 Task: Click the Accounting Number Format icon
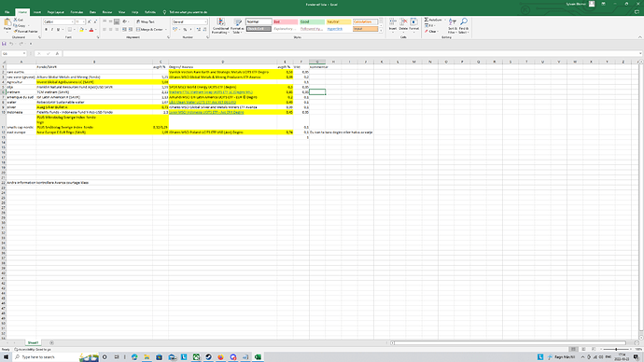coord(175,30)
